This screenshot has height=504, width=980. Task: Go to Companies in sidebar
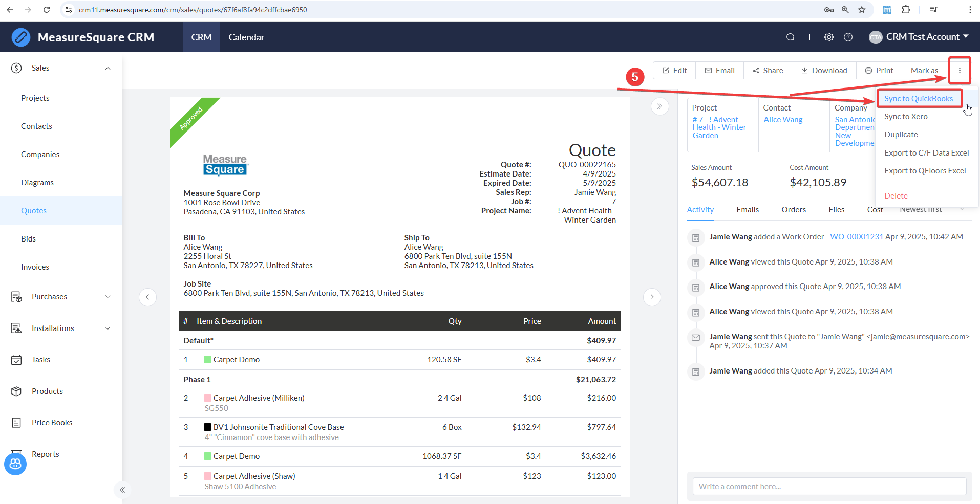[40, 155]
